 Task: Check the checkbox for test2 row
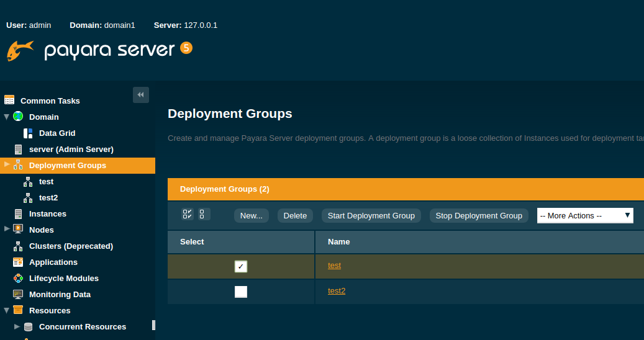(241, 292)
